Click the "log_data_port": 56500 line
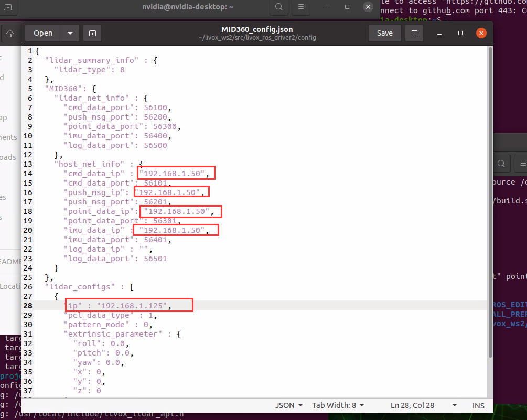Screen dimensions: 527x420 pyautogui.click(x=115, y=145)
